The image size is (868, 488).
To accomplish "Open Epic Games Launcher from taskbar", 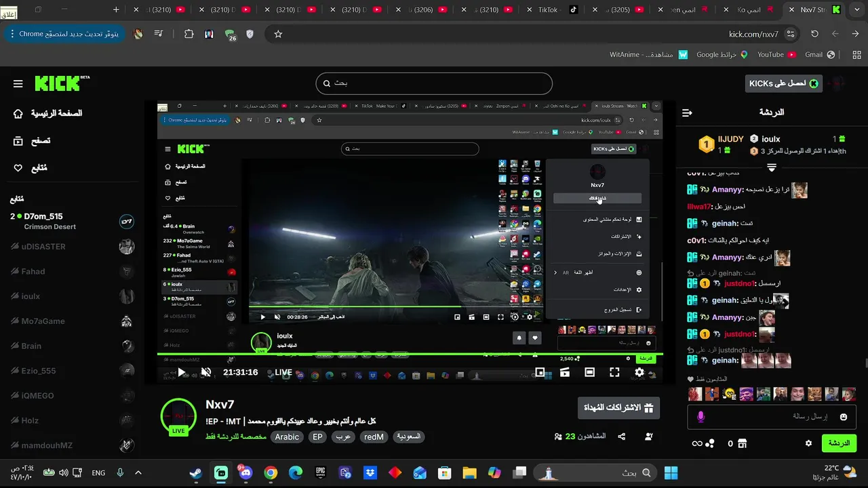I will tap(320, 473).
